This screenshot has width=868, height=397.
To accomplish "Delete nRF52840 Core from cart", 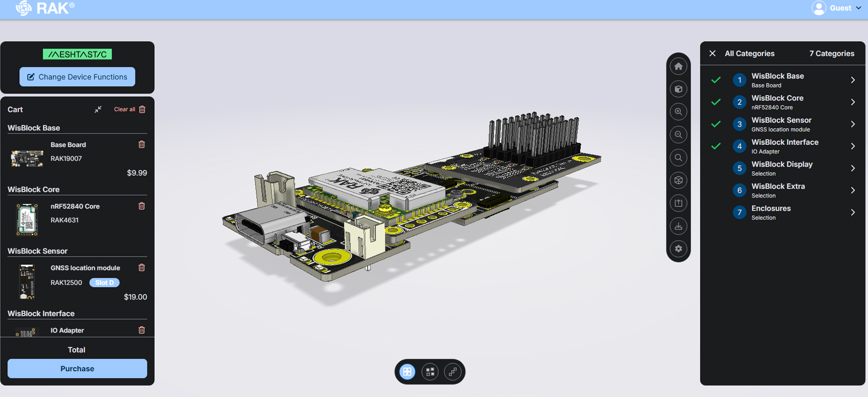I will tap(142, 206).
